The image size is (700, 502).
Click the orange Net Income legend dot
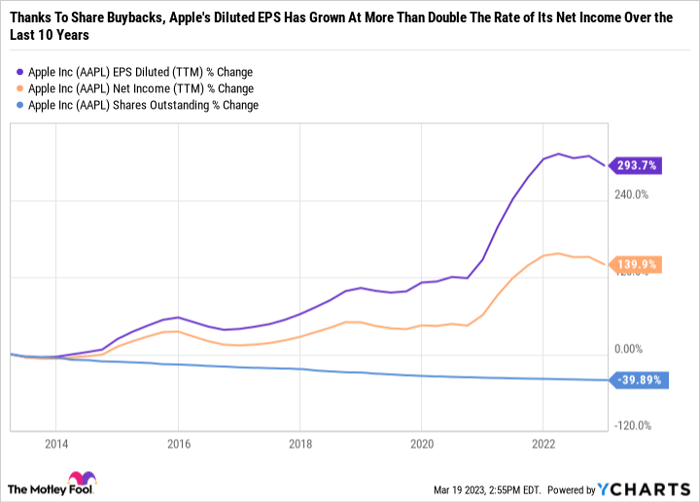[21, 89]
